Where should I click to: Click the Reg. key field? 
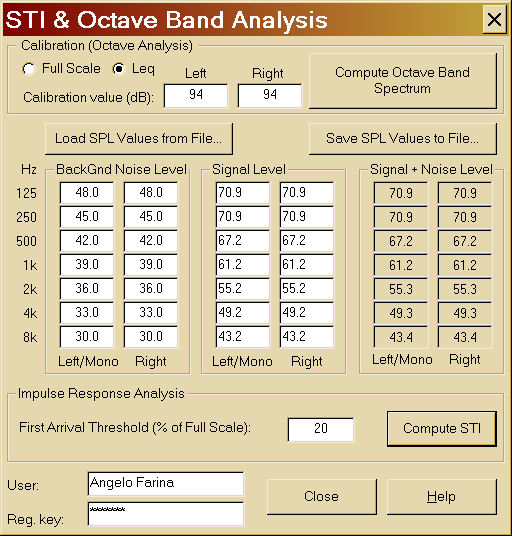pos(165,513)
